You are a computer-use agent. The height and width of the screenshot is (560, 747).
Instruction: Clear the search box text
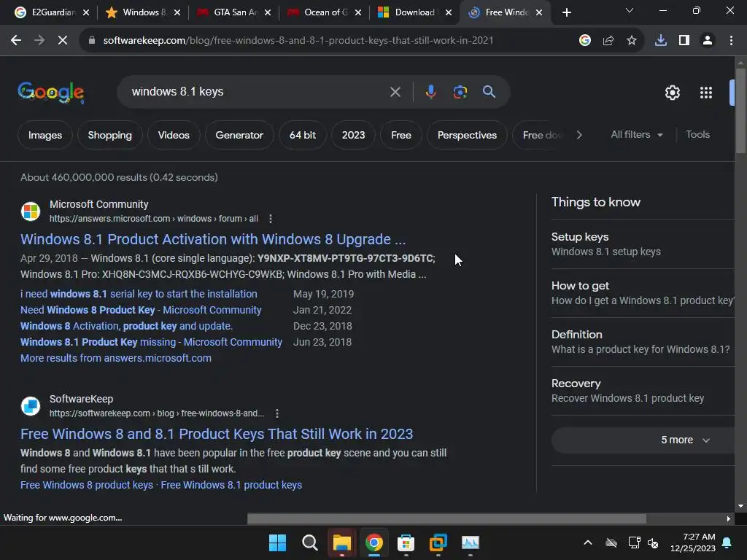395,92
